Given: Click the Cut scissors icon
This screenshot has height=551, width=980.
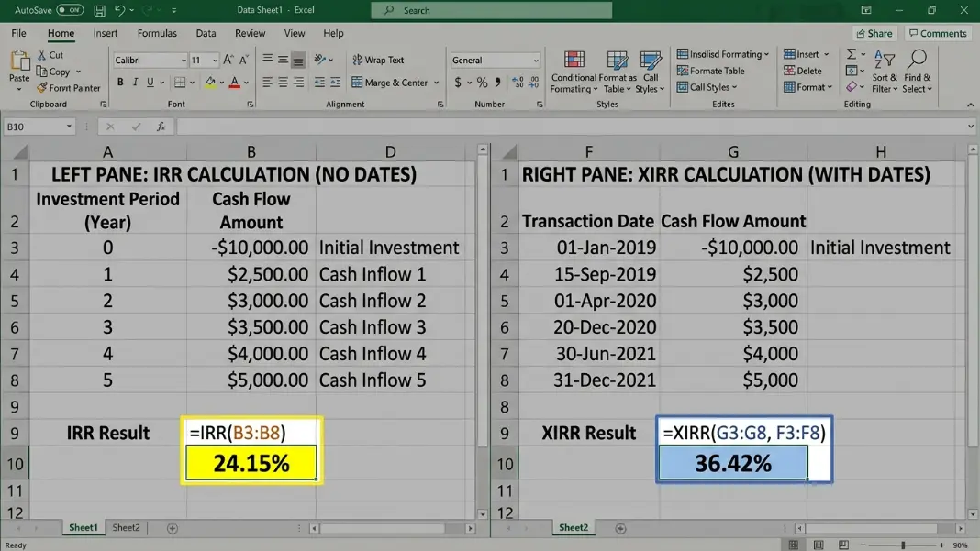Looking at the screenshot, I should pos(42,55).
